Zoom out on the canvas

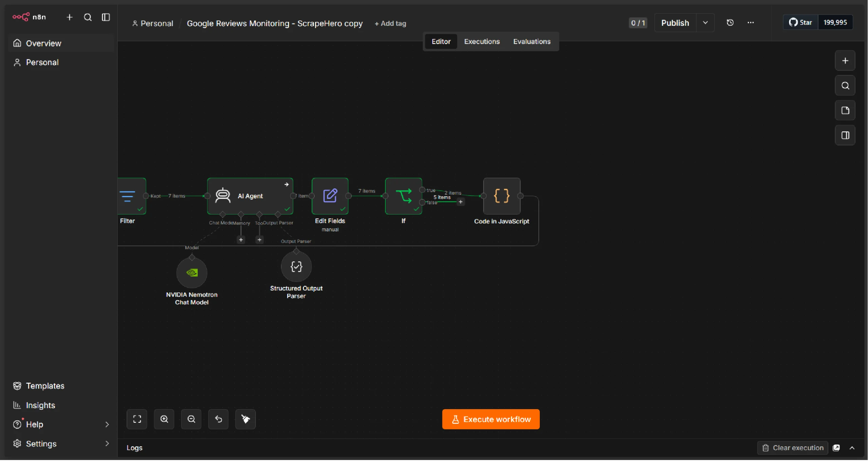click(191, 420)
